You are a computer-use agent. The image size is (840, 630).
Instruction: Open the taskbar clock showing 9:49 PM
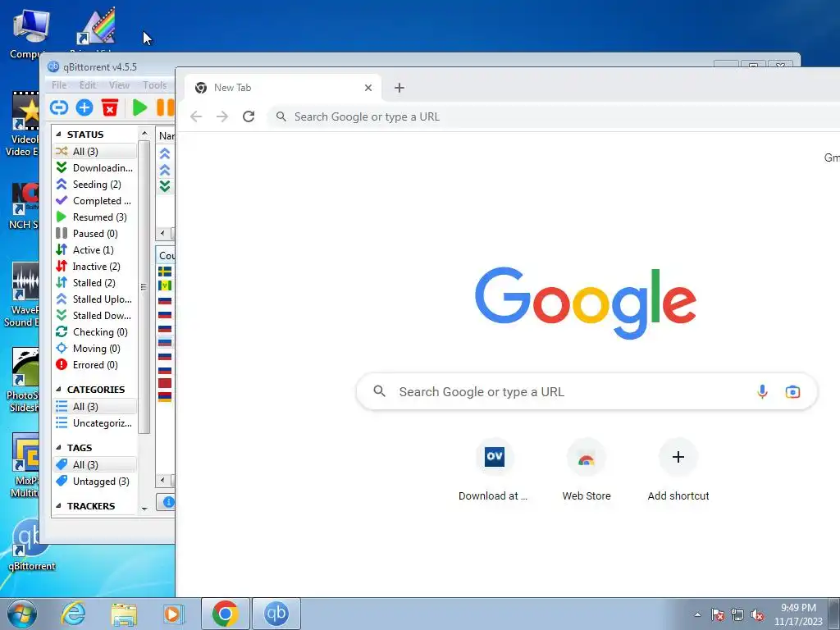798,614
